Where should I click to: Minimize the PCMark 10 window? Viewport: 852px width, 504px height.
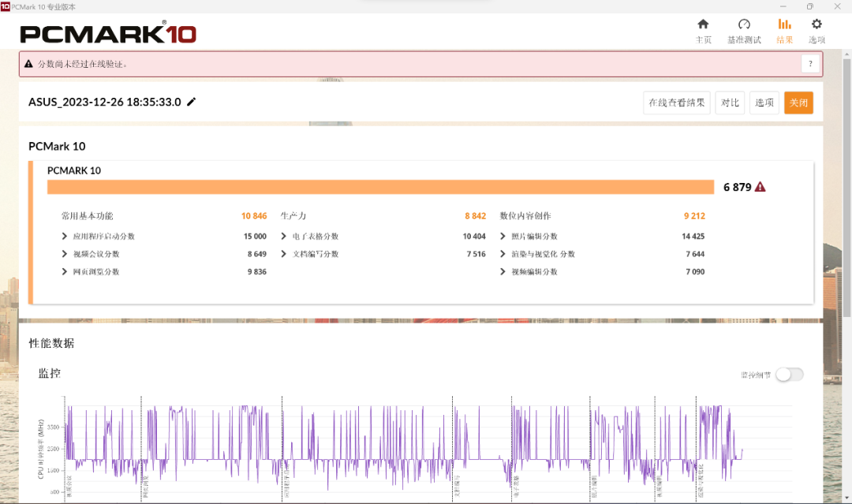pos(783,6)
